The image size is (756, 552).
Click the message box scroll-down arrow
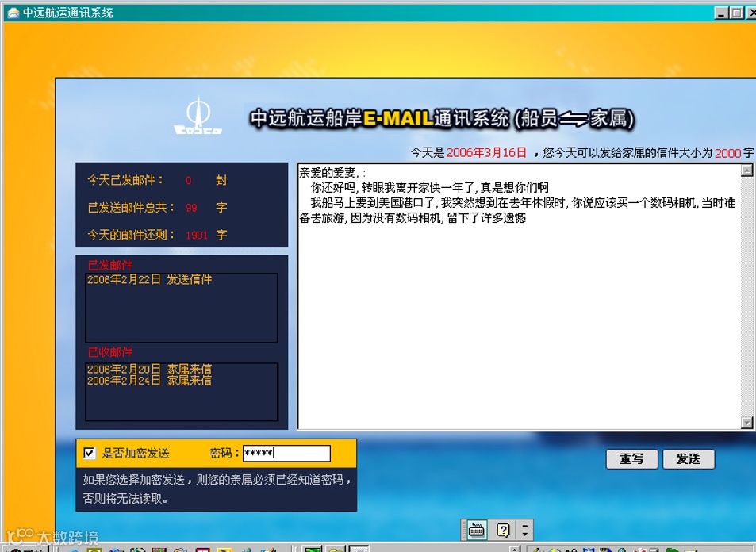coord(746,423)
